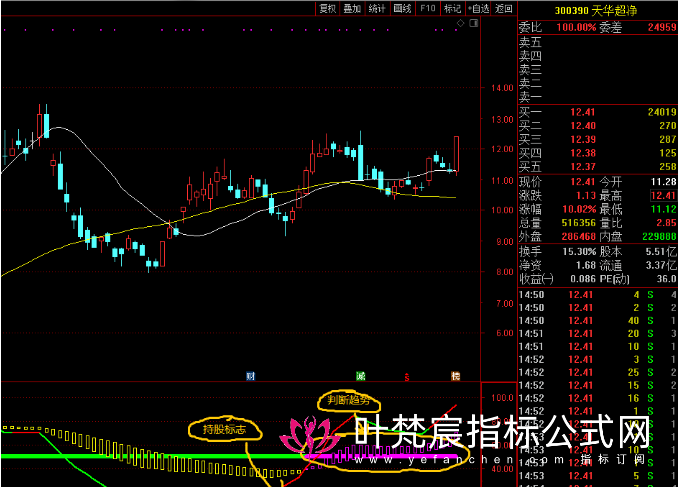Click the 内盘 value 229888

pos(659,237)
